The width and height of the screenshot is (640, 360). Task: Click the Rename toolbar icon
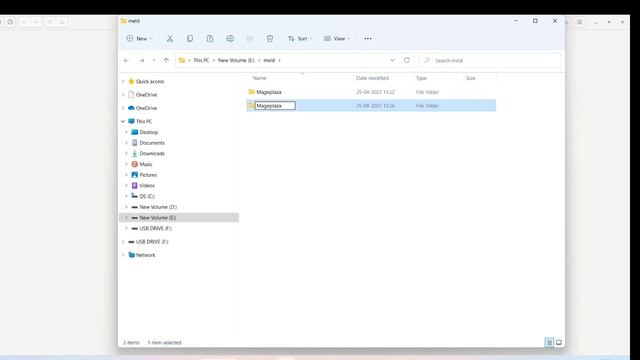(x=230, y=38)
